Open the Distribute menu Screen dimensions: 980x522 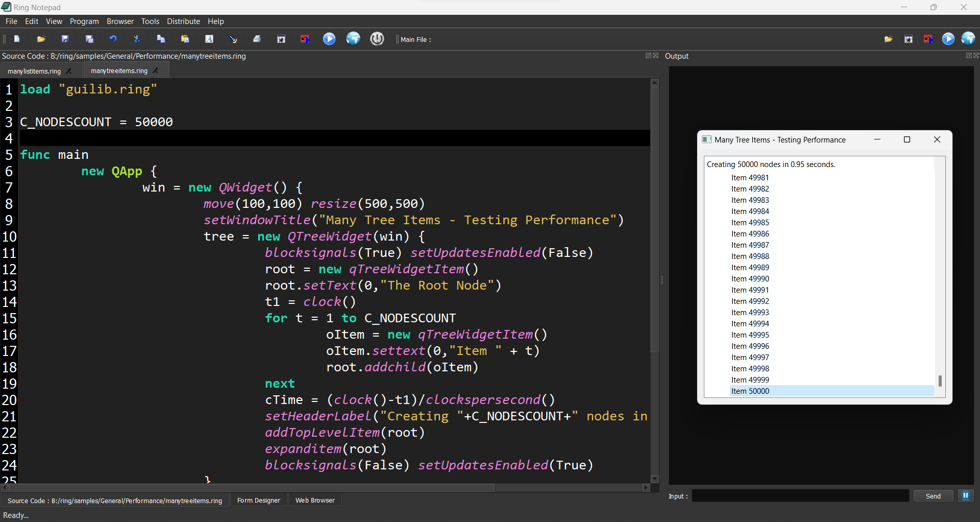coord(183,21)
